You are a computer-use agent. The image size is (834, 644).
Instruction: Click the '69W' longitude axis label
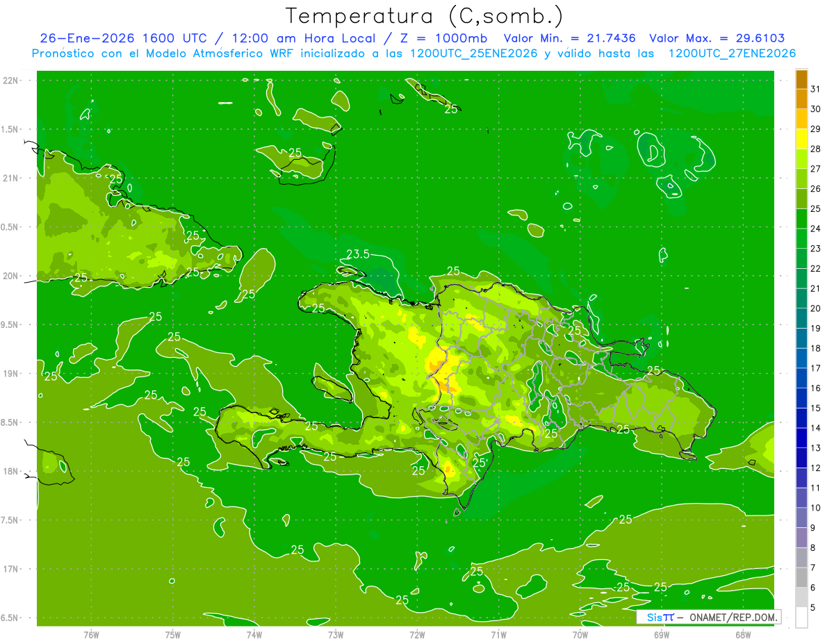[x=662, y=634]
